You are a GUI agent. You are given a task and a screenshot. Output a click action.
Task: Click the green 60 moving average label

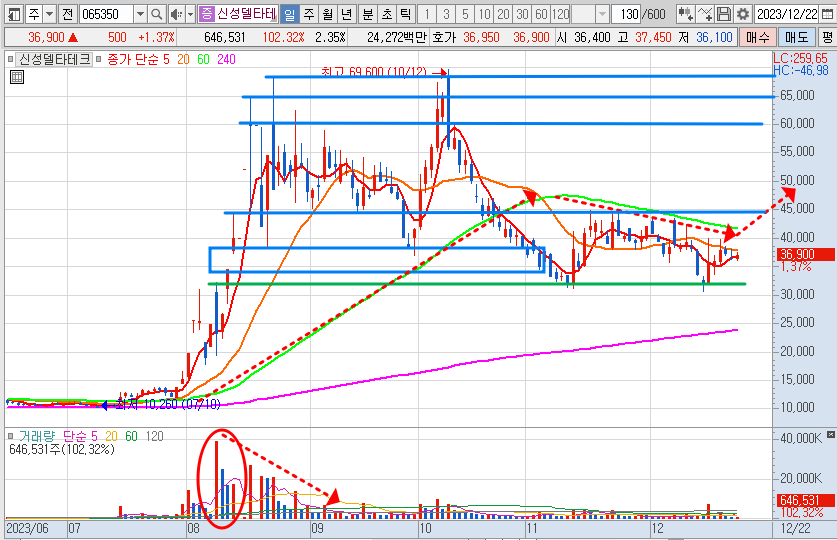[203, 59]
